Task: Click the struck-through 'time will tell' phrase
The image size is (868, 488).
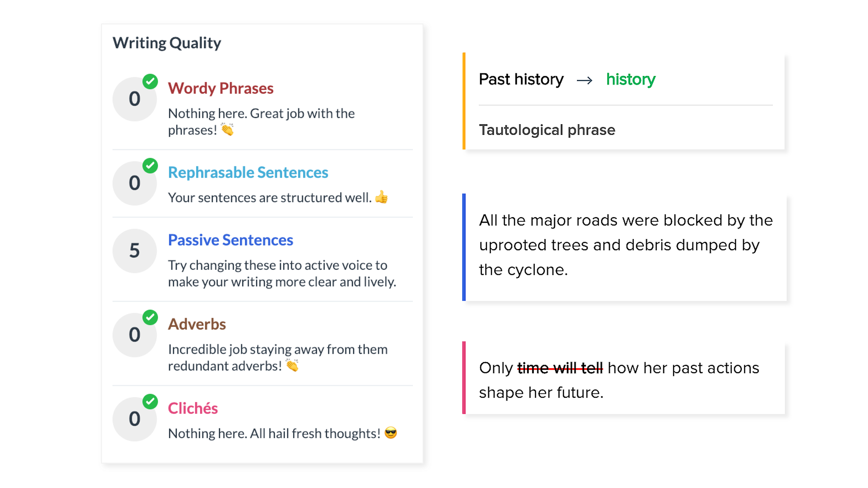Action: [x=560, y=368]
